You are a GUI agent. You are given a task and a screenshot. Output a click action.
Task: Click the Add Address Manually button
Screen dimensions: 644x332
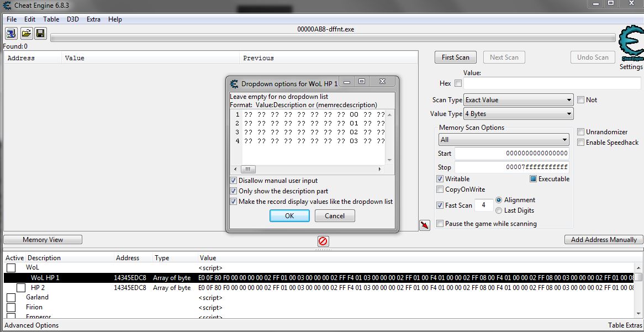click(604, 240)
